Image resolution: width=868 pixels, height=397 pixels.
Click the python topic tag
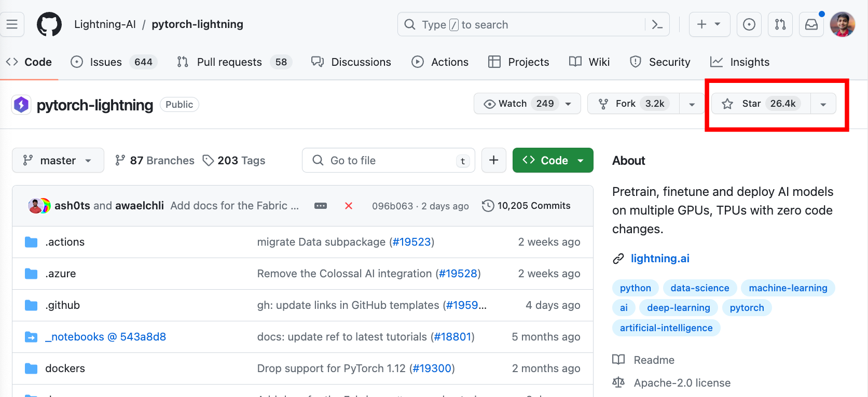click(x=636, y=288)
